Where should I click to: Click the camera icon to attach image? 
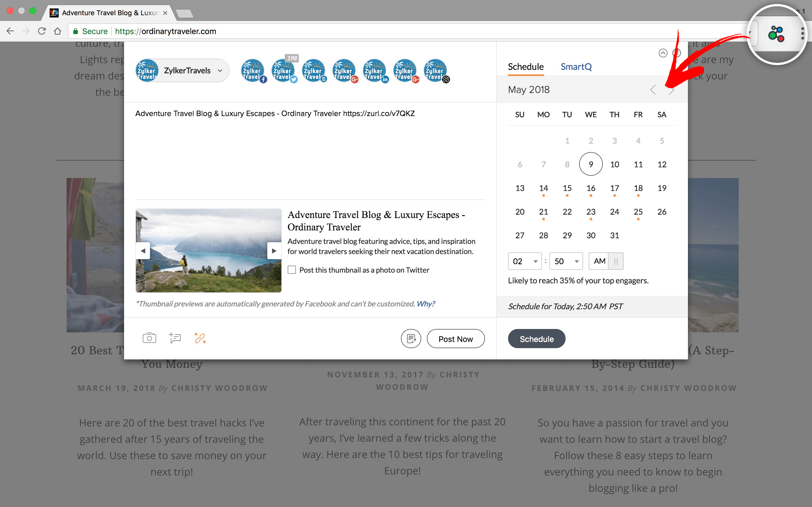(x=149, y=338)
